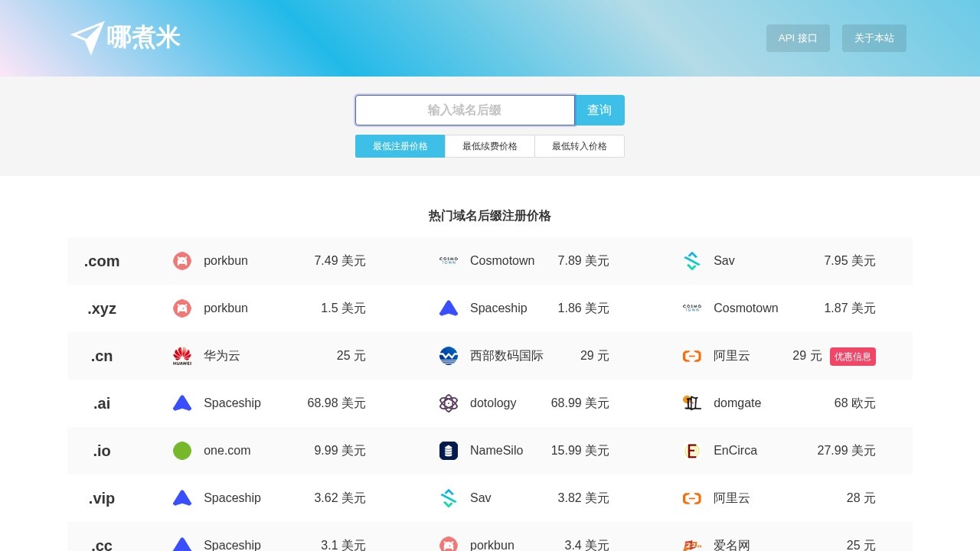Click 68 欧元 price

[x=855, y=403]
